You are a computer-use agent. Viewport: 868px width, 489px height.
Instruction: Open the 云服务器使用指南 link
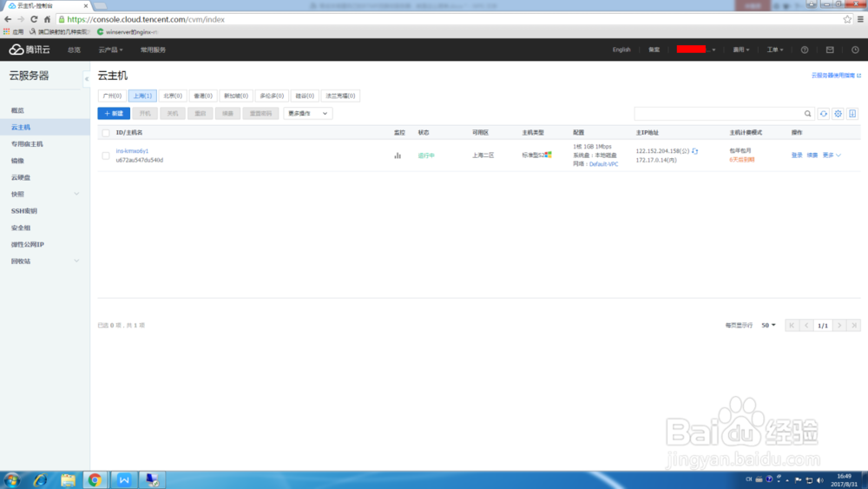pos(836,76)
